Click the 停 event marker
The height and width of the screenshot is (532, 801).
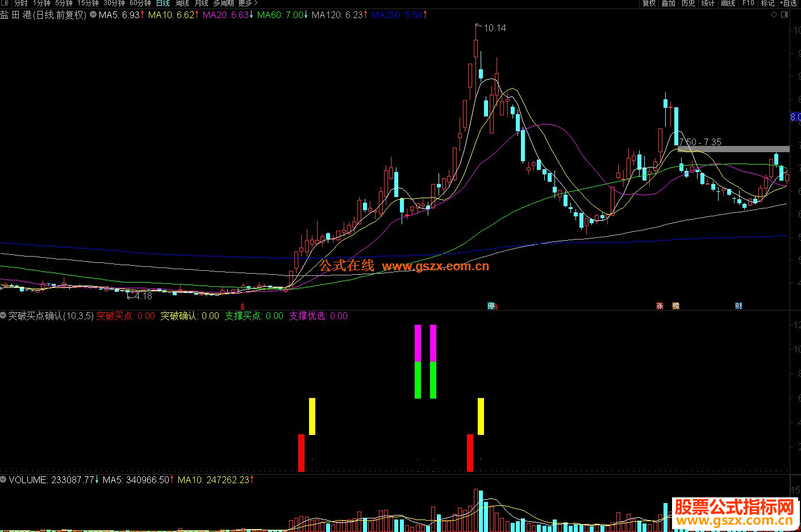[x=491, y=306]
